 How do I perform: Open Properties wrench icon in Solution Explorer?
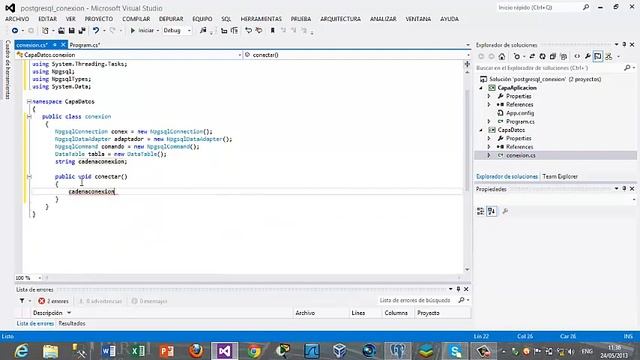coord(587,57)
